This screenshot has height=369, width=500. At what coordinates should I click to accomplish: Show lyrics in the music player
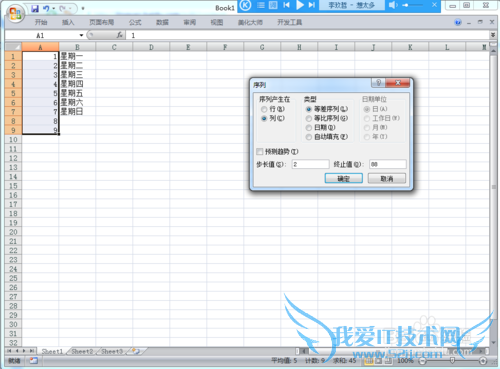click(273, 5)
